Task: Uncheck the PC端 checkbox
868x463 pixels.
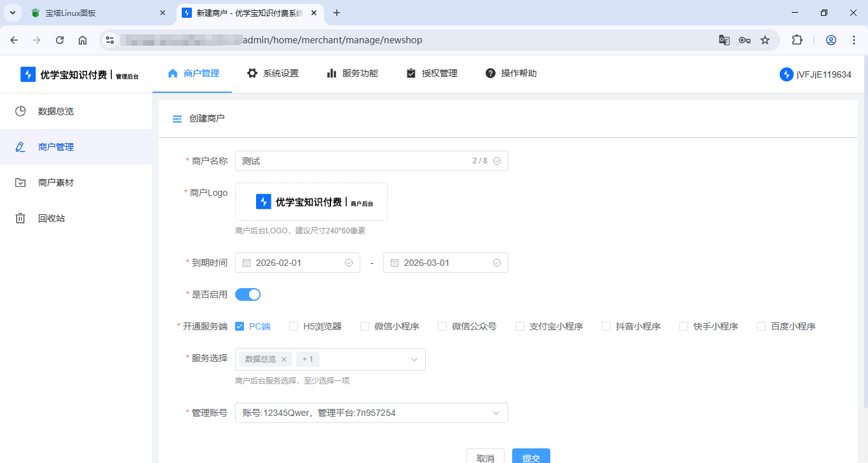Action: [239, 326]
